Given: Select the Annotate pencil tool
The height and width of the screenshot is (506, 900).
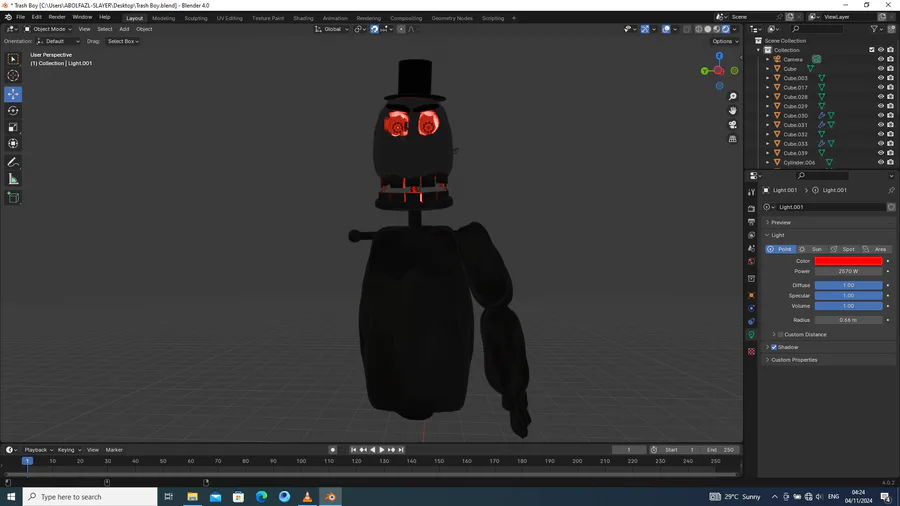Looking at the screenshot, I should pyautogui.click(x=13, y=162).
